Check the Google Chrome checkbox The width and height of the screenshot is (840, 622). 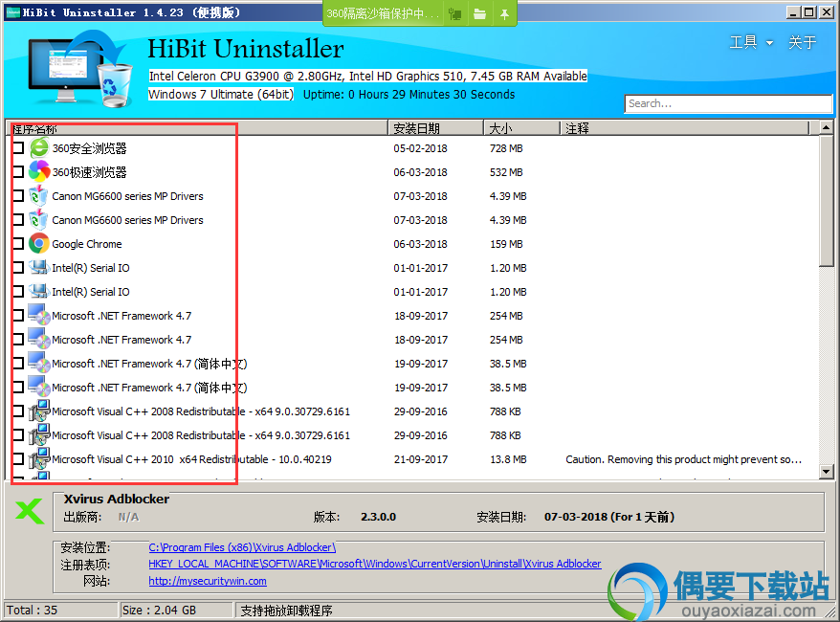(x=18, y=244)
